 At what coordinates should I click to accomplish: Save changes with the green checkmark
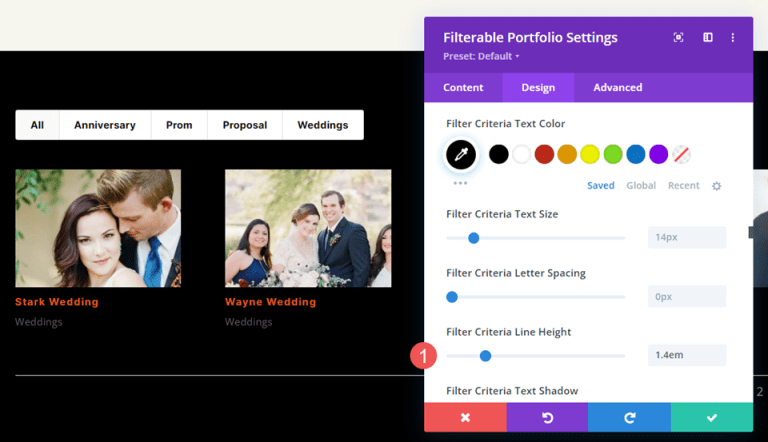(x=711, y=417)
